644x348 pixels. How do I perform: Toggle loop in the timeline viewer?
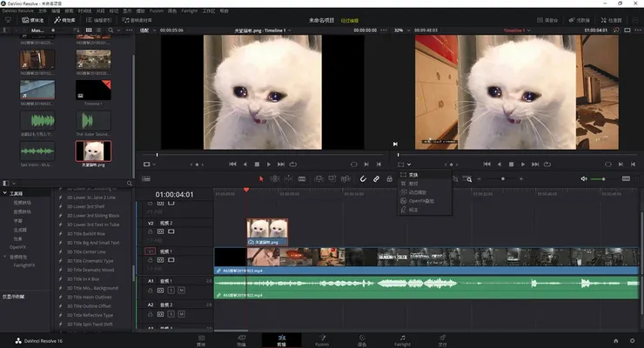click(547, 164)
